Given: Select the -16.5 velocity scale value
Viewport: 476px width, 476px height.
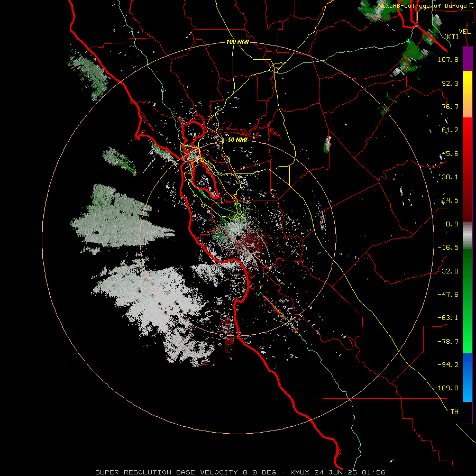Looking at the screenshot, I should [x=448, y=248].
